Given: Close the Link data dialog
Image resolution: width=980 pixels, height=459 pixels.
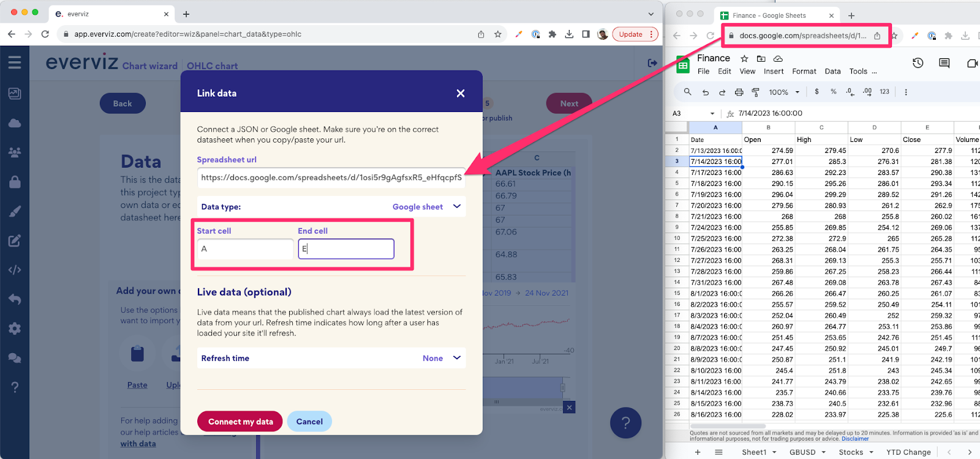Looking at the screenshot, I should coord(461,93).
